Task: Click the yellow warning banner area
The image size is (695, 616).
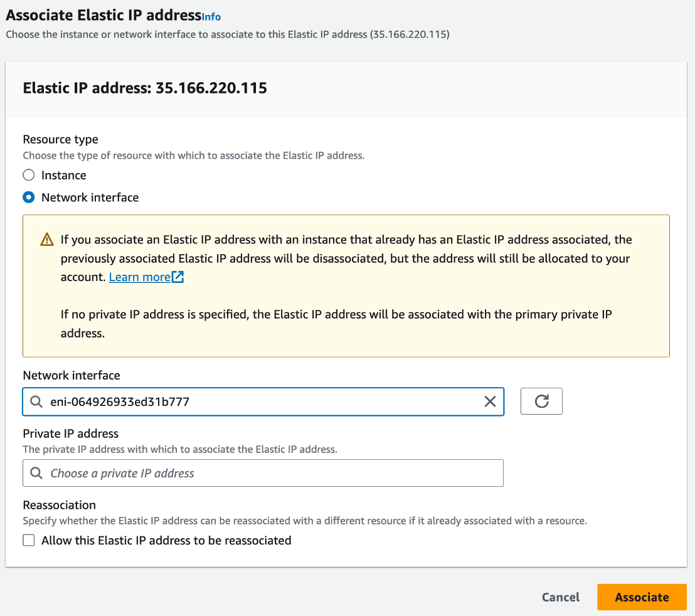Action: coord(346,285)
